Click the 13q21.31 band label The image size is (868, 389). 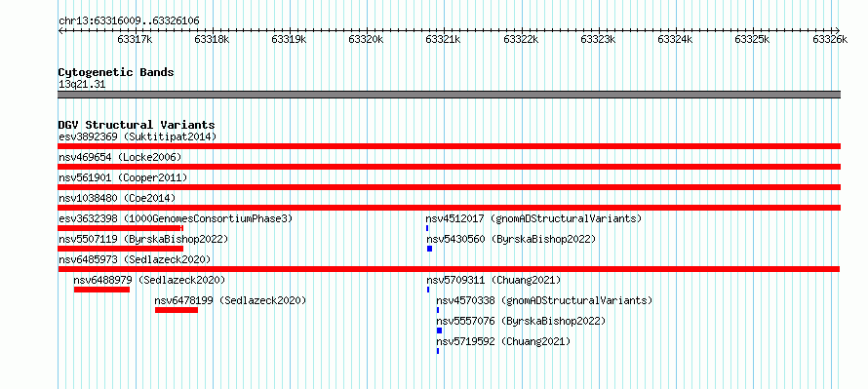point(82,85)
